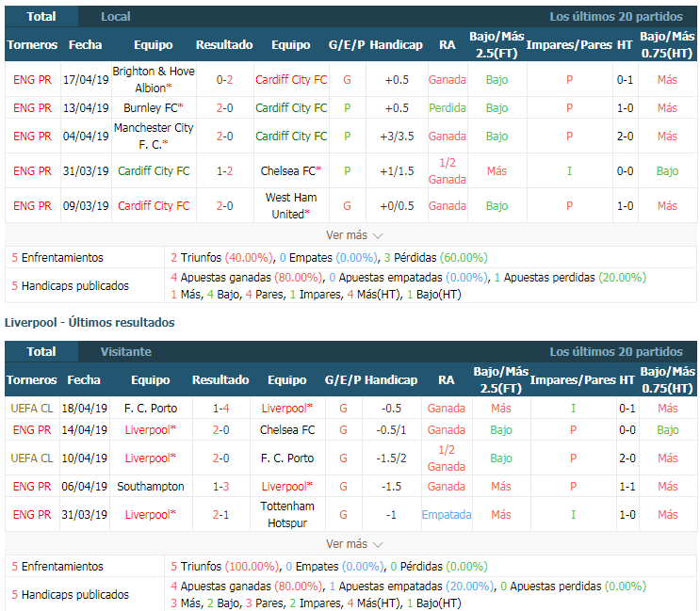
Task: Select the Total tab in Cardiff table
Action: click(41, 17)
